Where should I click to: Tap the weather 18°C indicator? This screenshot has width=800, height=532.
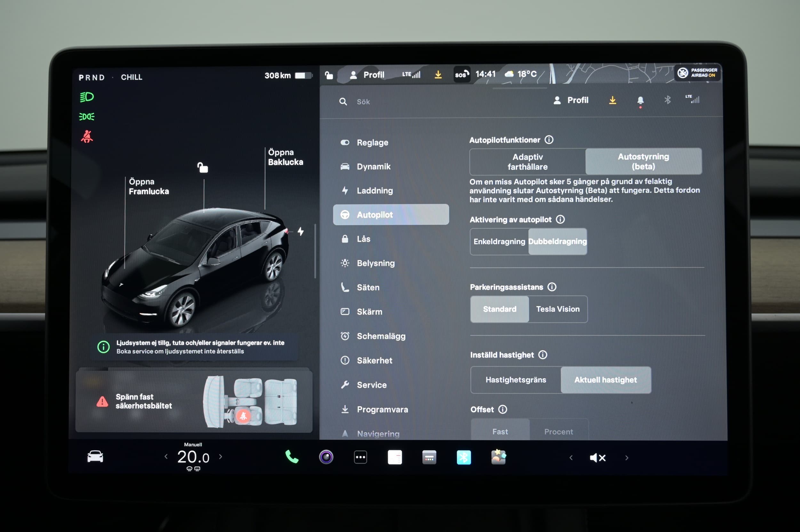pos(521,74)
